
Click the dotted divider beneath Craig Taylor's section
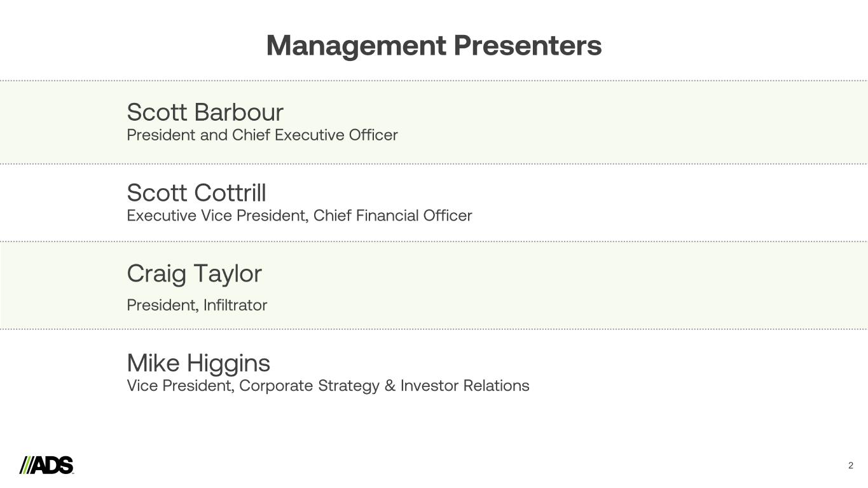[434, 329]
